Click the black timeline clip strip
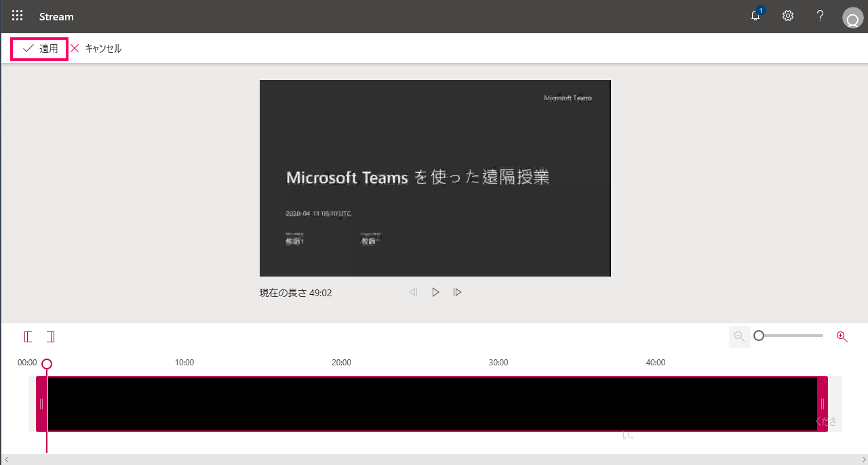Screen dimensions: 868x465 432,404
